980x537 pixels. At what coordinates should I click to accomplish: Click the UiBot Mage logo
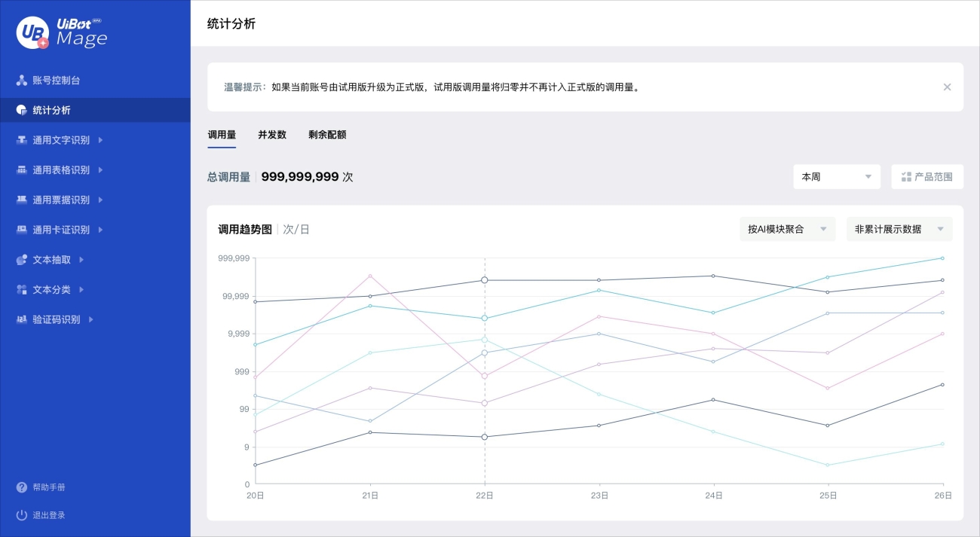62,32
